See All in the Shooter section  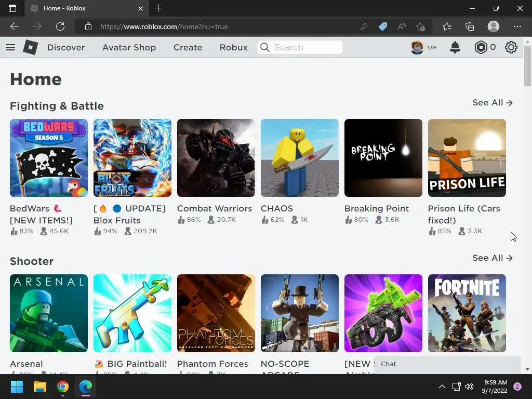tap(493, 258)
